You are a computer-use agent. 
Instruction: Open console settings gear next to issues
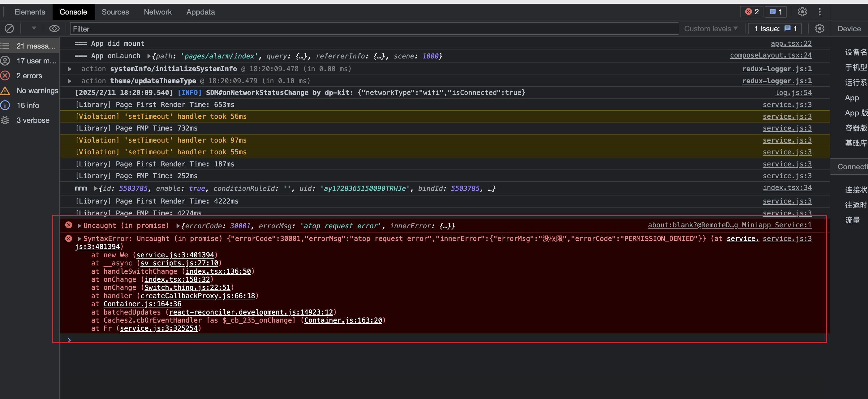click(819, 29)
